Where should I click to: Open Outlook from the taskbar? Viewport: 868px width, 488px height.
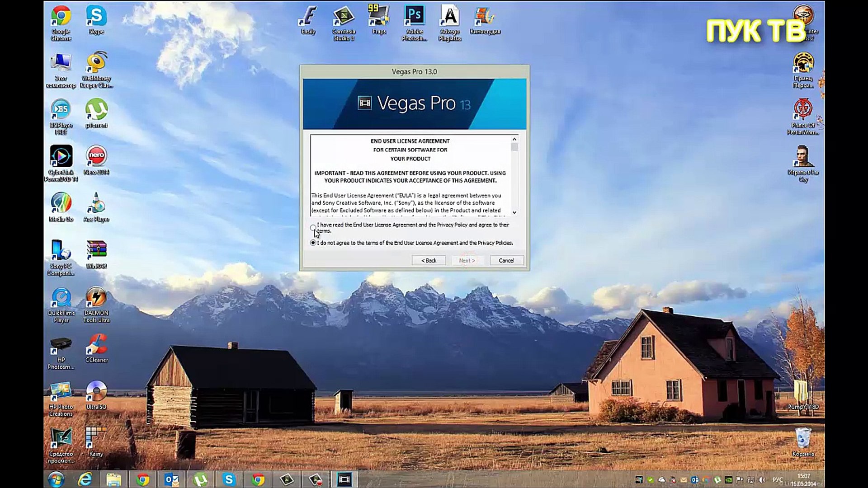(171, 479)
